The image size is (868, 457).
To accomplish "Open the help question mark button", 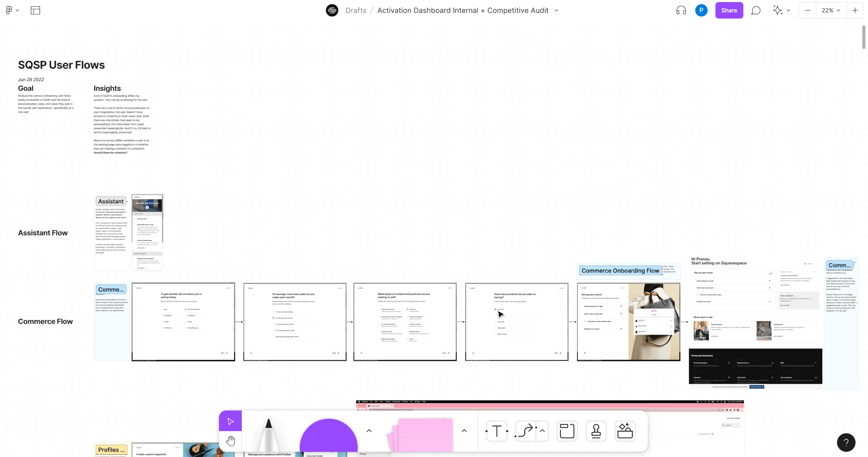I will tap(846, 442).
